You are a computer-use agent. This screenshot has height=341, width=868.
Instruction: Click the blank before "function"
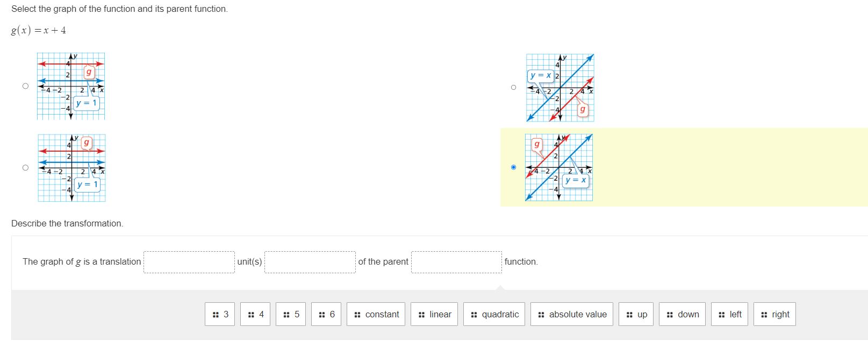(x=456, y=261)
